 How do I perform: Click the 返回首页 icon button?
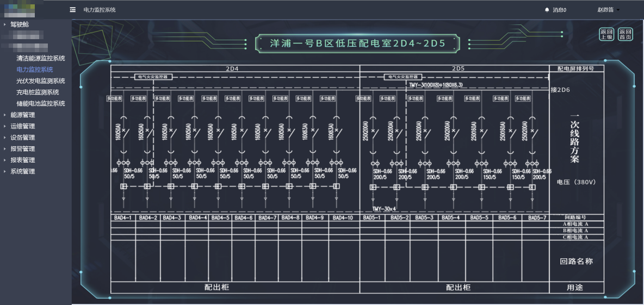626,34
